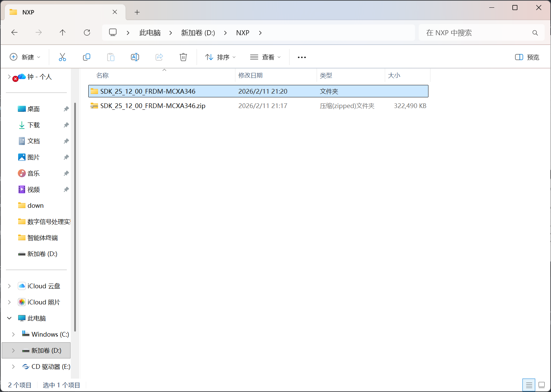
Task: Sort by 名称 column header
Action: tap(102, 76)
